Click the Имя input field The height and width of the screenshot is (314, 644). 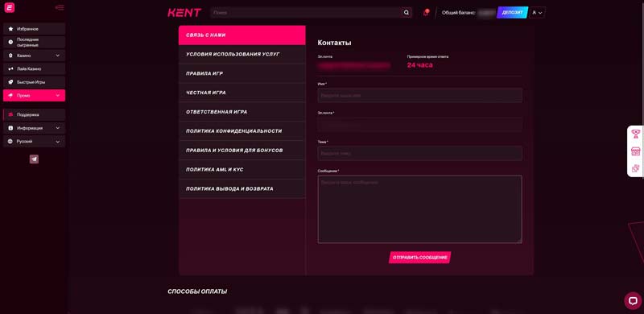point(419,95)
